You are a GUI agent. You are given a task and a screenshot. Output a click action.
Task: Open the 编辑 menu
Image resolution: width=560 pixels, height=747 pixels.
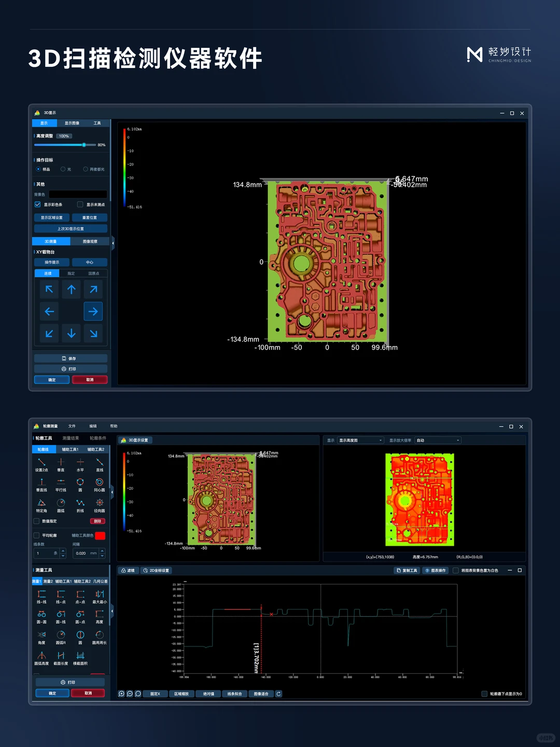tap(93, 426)
